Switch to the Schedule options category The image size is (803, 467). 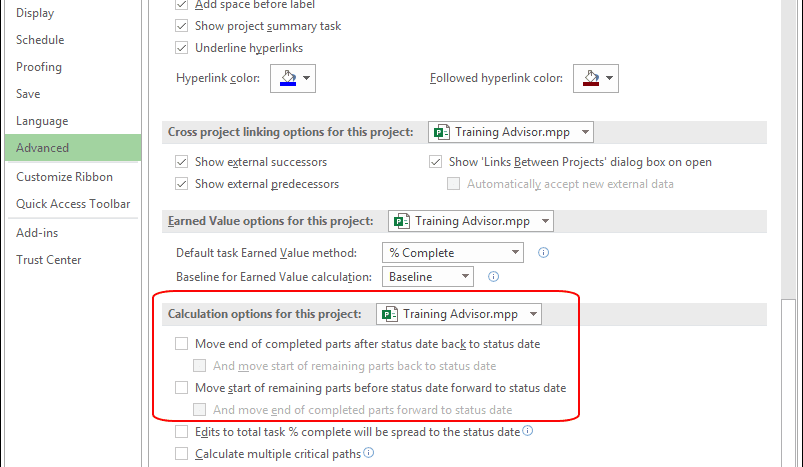click(40, 40)
